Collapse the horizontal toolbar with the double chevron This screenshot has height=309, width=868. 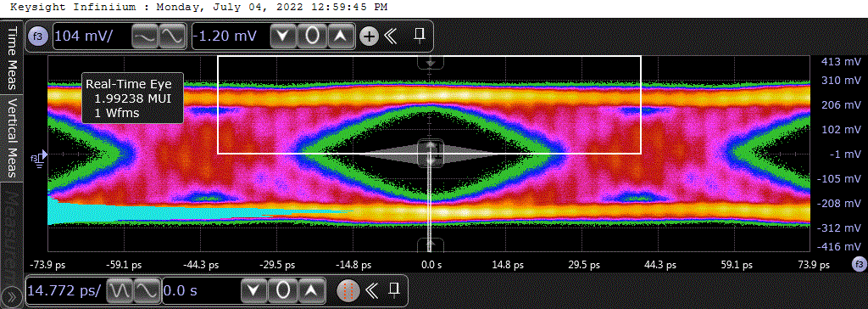(x=371, y=289)
